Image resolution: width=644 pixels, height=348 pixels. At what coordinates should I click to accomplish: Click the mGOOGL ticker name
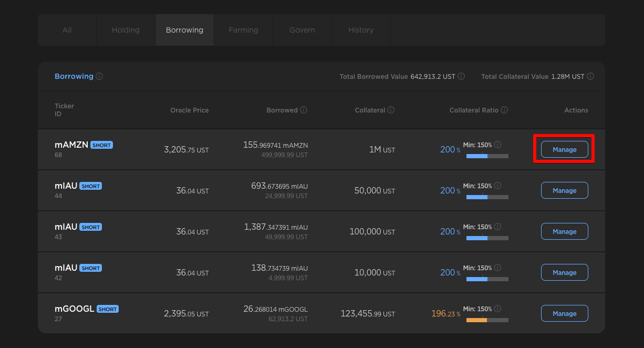tap(74, 309)
